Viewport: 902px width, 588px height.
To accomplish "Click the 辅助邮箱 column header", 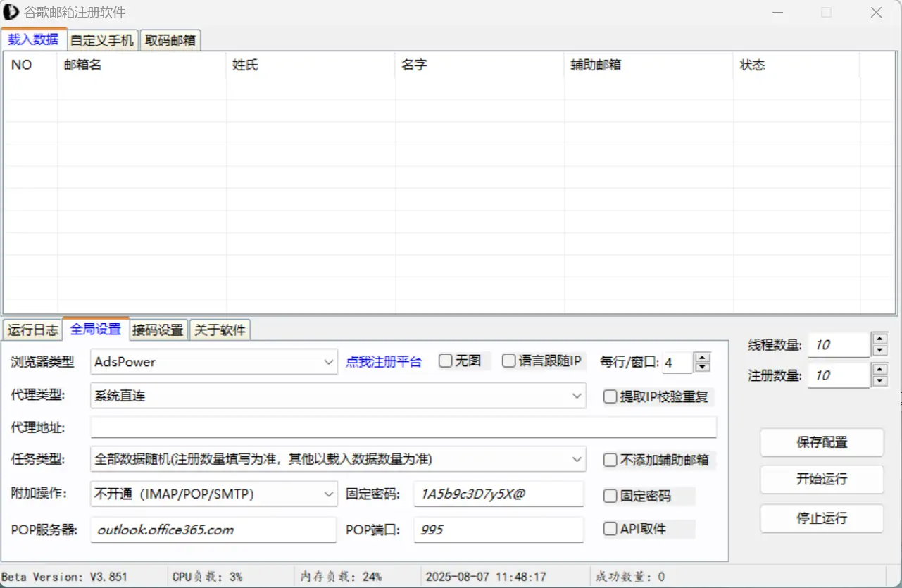I will (649, 65).
